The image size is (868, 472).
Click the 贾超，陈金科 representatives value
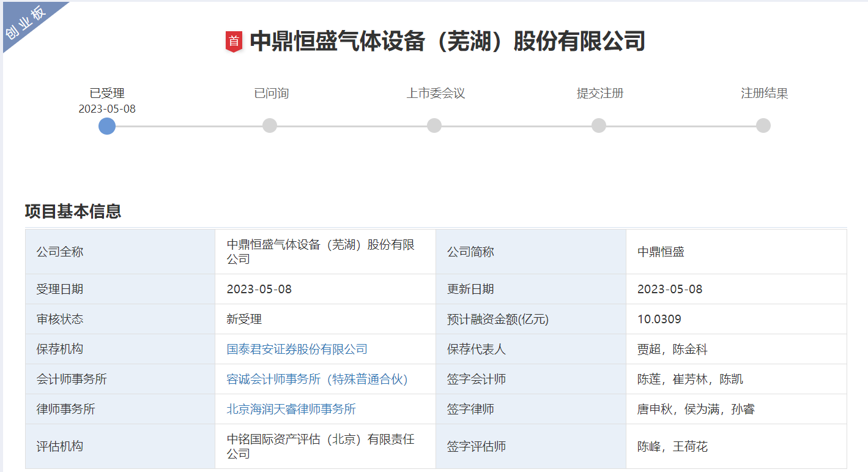tap(672, 350)
